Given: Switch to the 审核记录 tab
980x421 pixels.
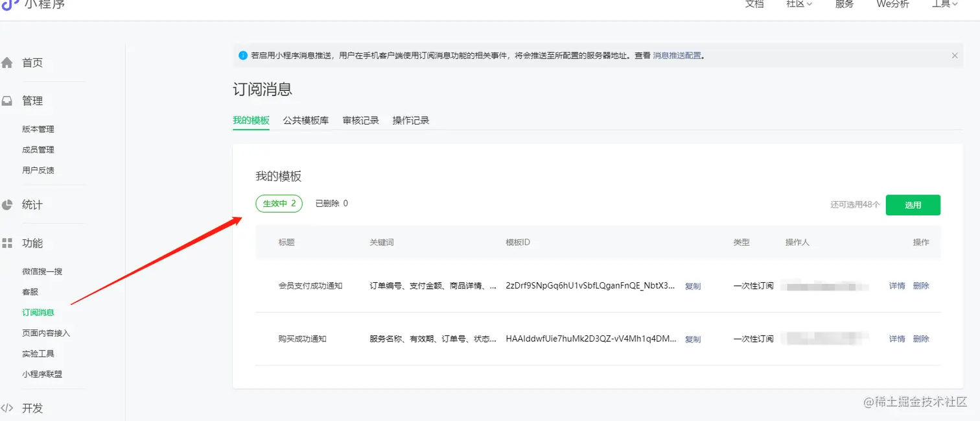Looking at the screenshot, I should pyautogui.click(x=361, y=121).
